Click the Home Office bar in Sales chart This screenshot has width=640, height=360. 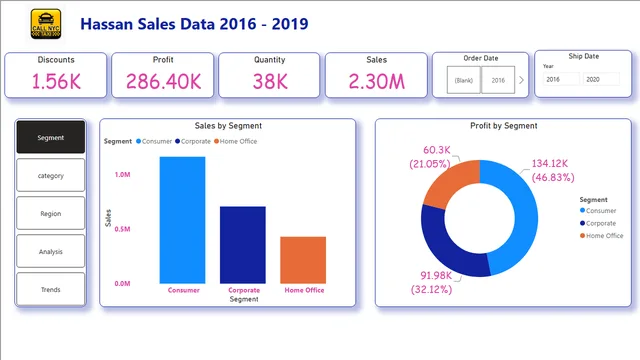(x=303, y=260)
